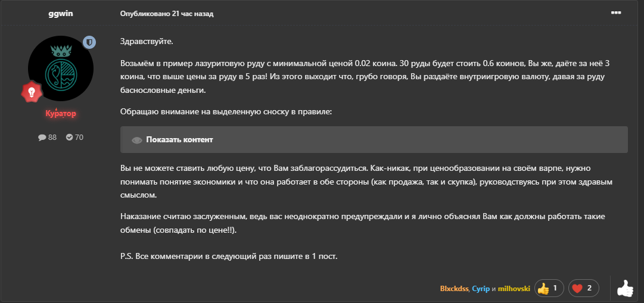Click the milhovski user link

tap(514, 288)
